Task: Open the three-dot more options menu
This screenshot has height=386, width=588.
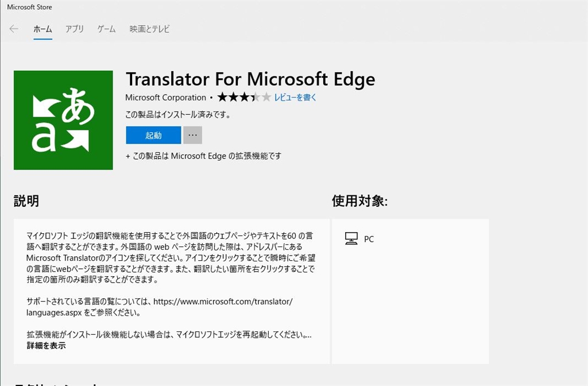Action: tap(192, 136)
